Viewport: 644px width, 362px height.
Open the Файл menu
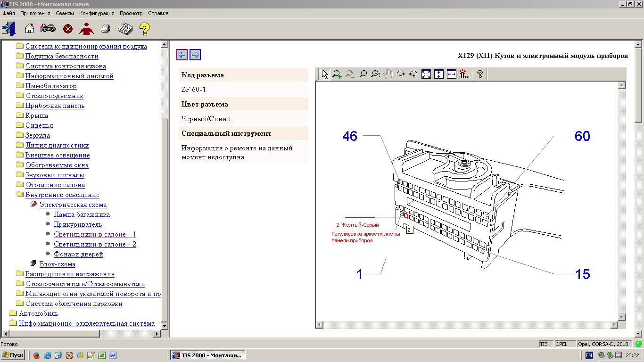pyautogui.click(x=8, y=13)
